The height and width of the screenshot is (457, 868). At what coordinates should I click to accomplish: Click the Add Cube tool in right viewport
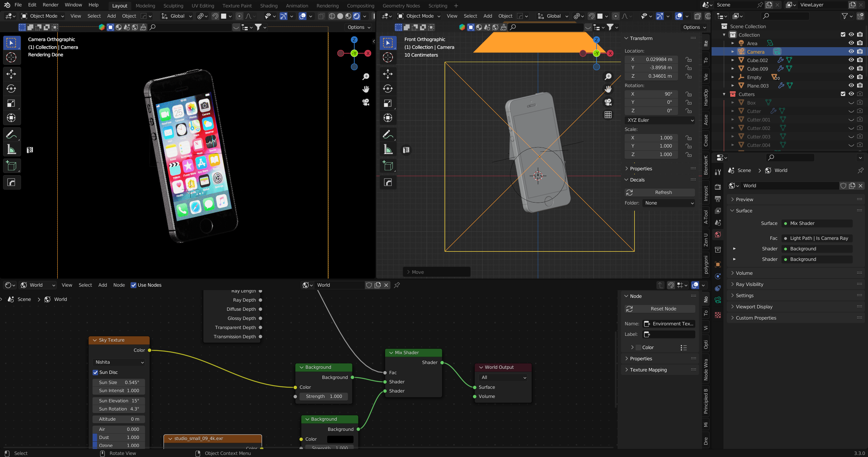pyautogui.click(x=388, y=166)
